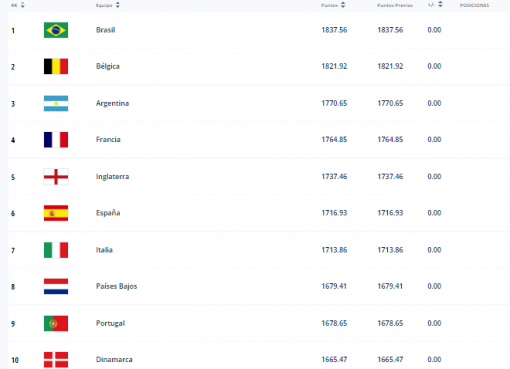Screen dimensions: 510x369
Task: Sort by Puntos column arrows
Action: 343,5
